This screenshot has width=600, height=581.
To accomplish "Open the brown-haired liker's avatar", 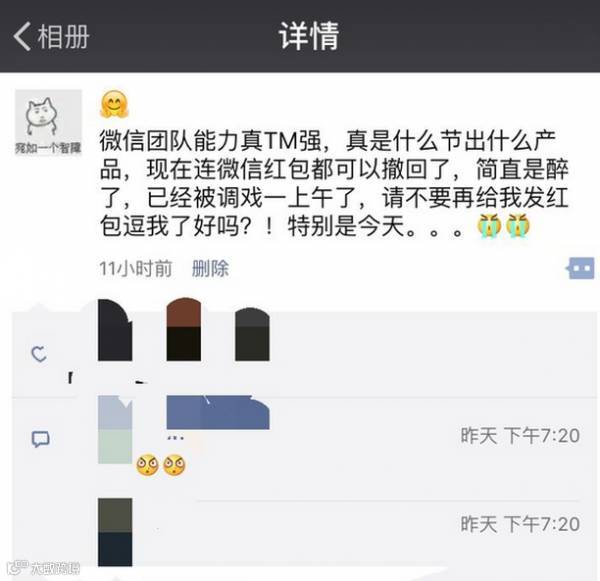I will pos(184,330).
